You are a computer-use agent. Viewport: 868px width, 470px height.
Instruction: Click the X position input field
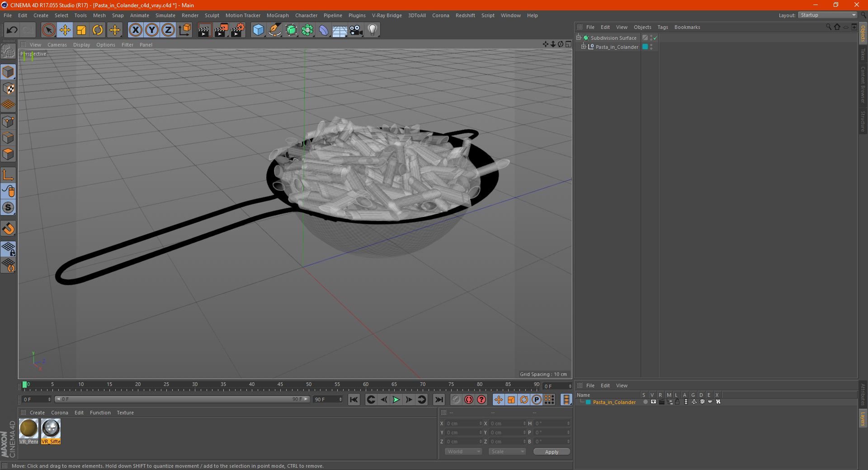pyautogui.click(x=464, y=423)
